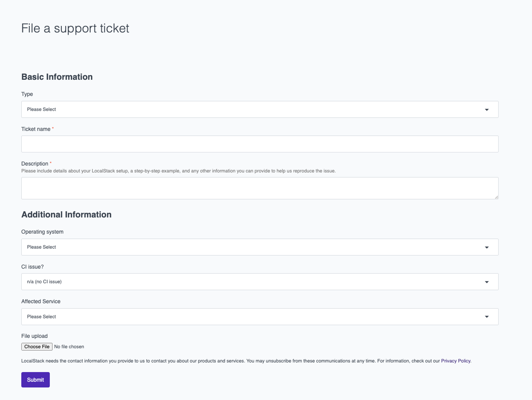This screenshot has width=532, height=400.
Task: Open the Type dropdown
Action: point(260,109)
